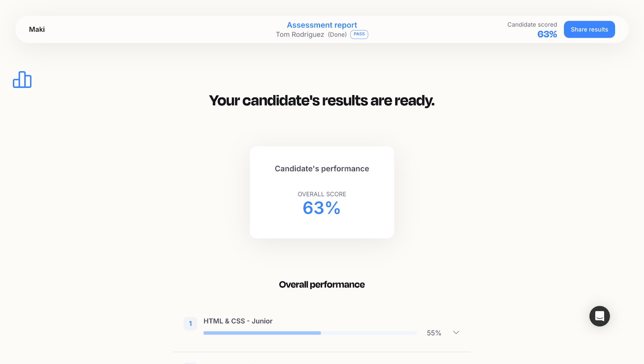Click the OVERALL SCORE label
This screenshot has height=364, width=644.
322,194
